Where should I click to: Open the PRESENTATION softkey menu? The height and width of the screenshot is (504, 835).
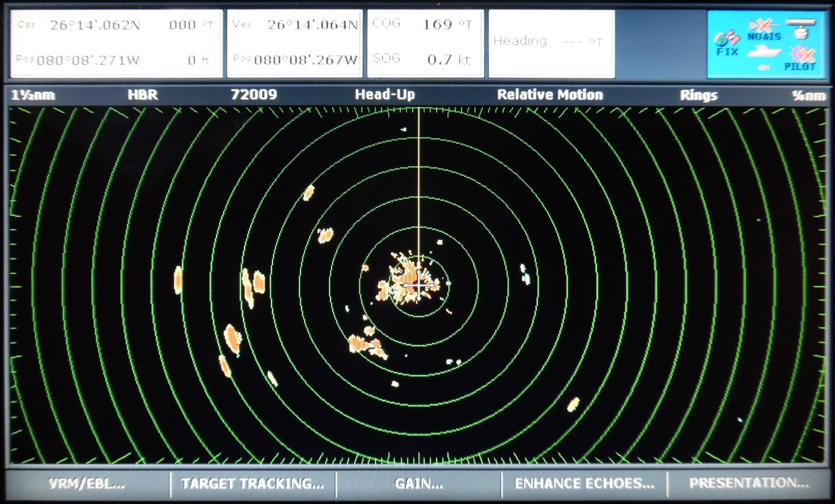tap(749, 483)
